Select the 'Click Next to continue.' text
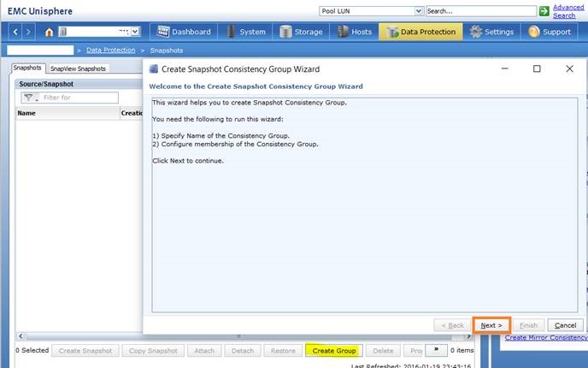The width and height of the screenshot is (588, 368). tap(188, 161)
